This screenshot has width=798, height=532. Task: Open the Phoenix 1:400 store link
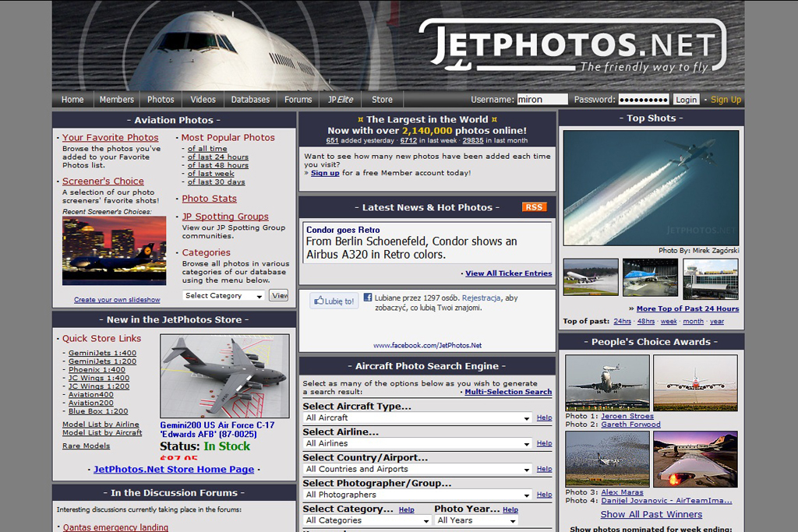(x=97, y=370)
